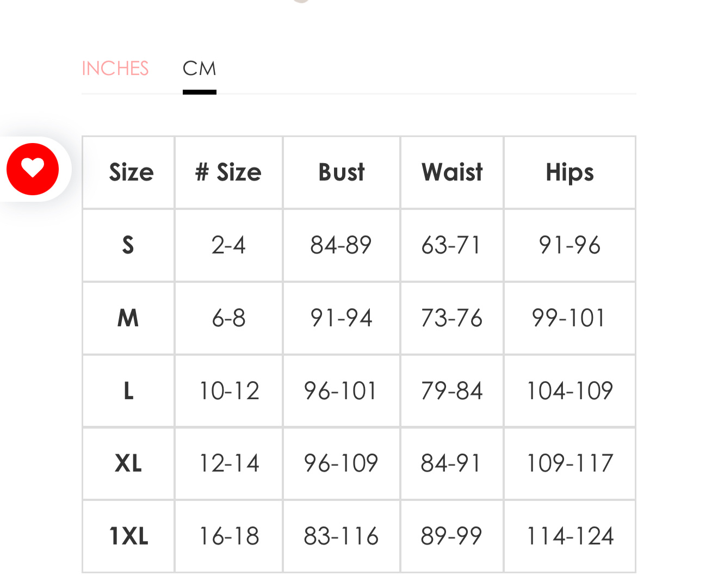718x588 pixels.
Task: Select the CM tab
Action: coord(199,69)
